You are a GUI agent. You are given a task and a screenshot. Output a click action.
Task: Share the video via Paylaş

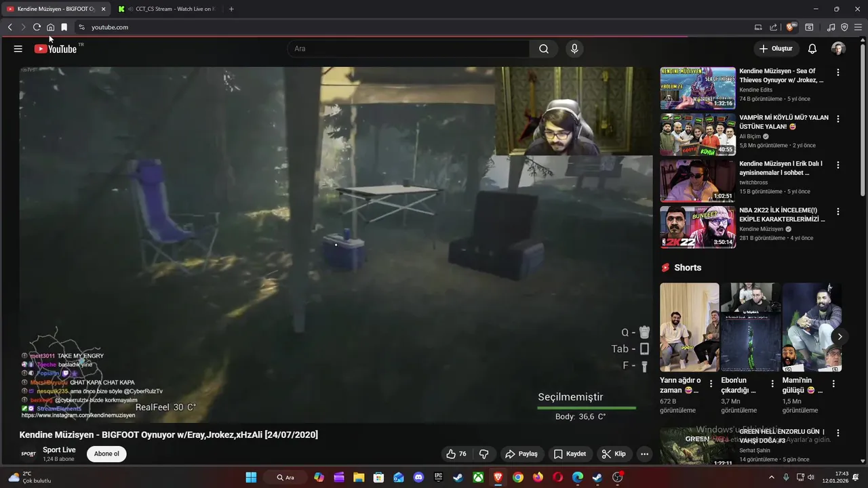521,454
